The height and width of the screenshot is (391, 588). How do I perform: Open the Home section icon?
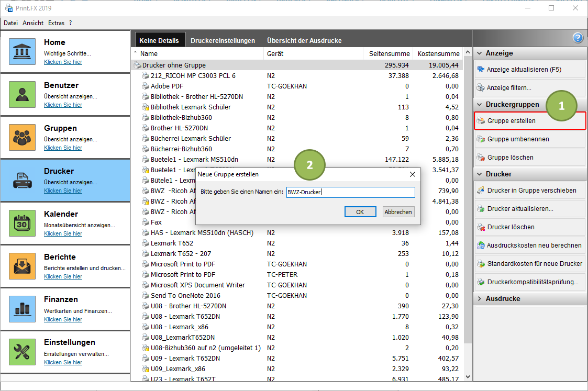coord(22,51)
